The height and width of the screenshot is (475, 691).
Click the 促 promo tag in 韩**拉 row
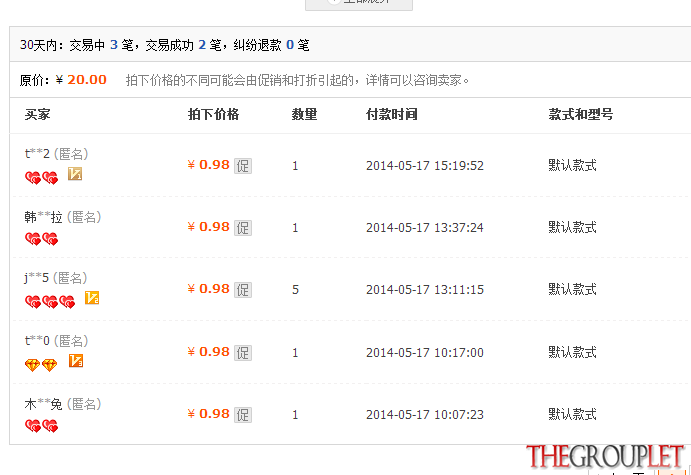243,228
